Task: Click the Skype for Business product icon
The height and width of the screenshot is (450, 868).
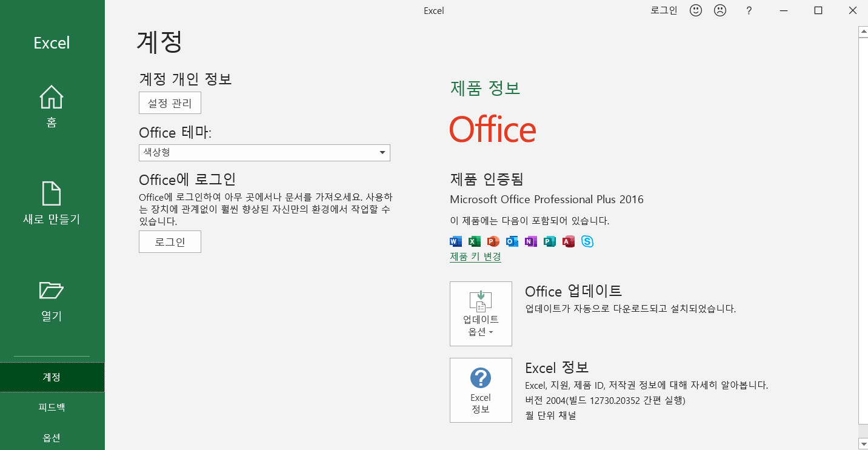Action: 587,241
